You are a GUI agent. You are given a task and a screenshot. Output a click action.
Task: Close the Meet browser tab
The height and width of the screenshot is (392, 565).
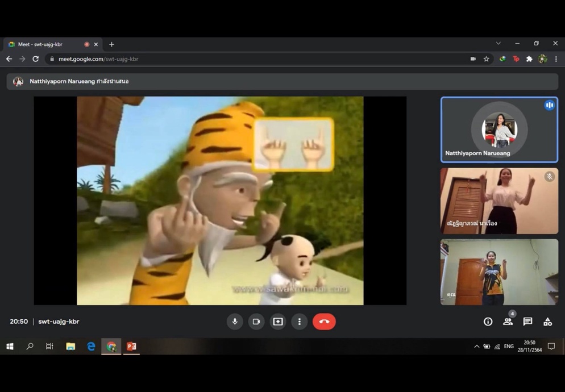click(x=96, y=44)
